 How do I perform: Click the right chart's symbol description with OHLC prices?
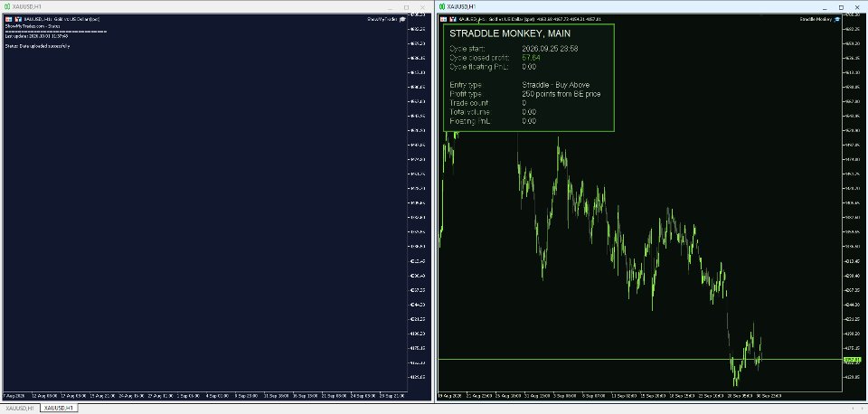click(530, 19)
